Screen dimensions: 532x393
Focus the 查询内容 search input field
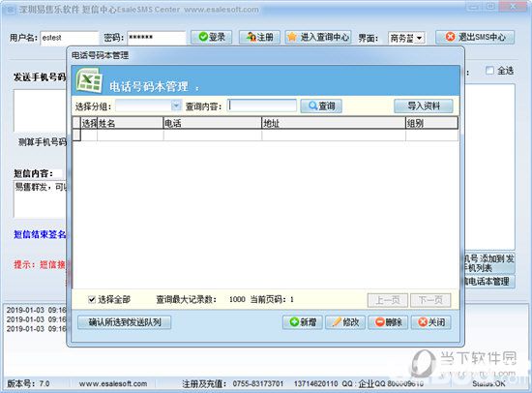click(x=262, y=106)
